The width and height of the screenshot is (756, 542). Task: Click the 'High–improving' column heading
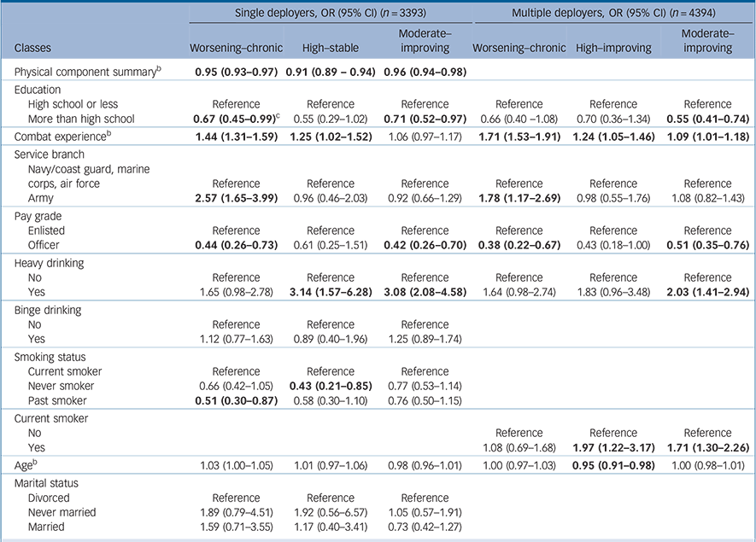(x=612, y=49)
